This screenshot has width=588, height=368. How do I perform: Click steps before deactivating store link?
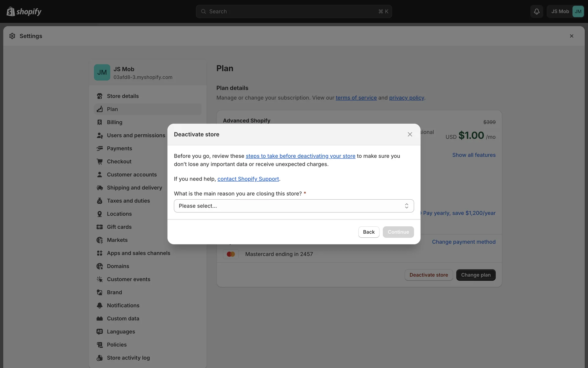coord(300,156)
